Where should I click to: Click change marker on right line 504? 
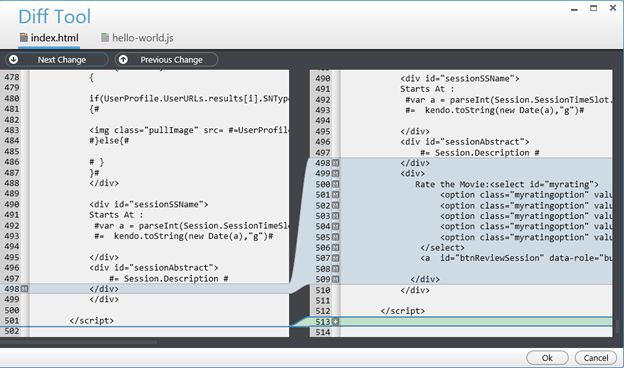335,226
